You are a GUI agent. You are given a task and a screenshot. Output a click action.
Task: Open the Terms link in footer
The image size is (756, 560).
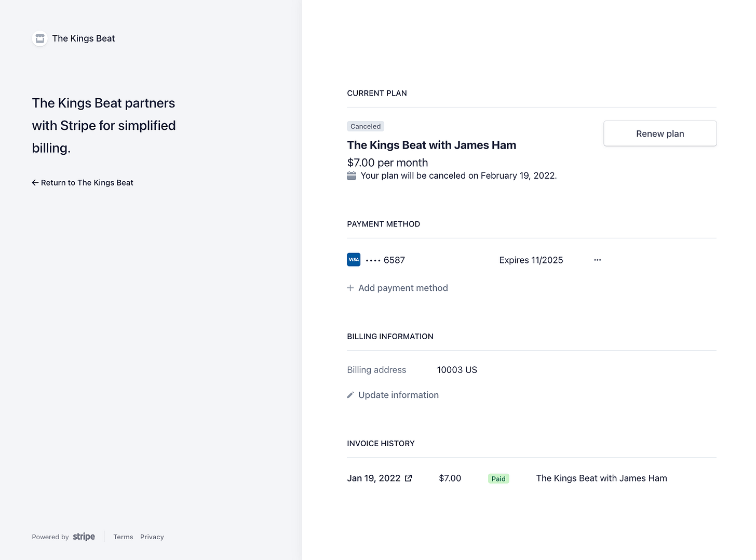coord(123,537)
